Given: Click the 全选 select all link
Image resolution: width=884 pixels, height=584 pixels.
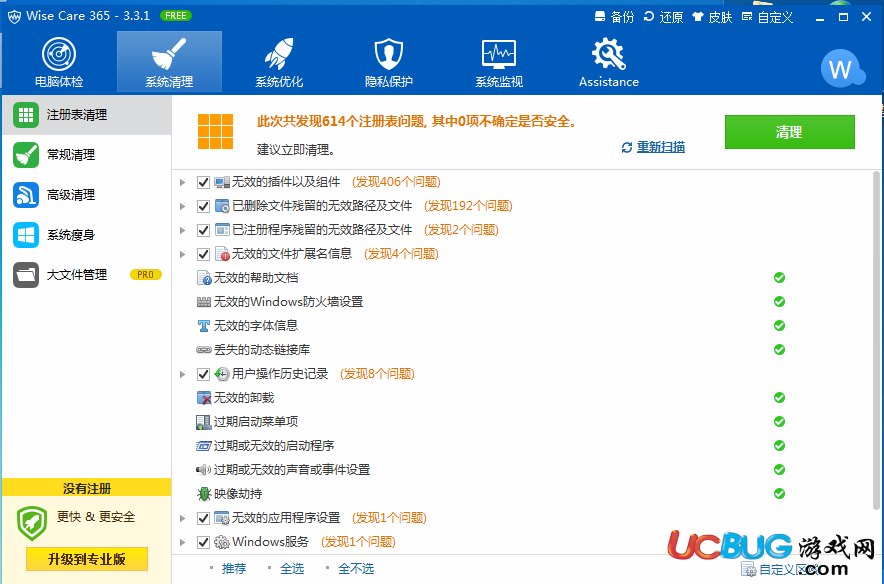Looking at the screenshot, I should [292, 569].
